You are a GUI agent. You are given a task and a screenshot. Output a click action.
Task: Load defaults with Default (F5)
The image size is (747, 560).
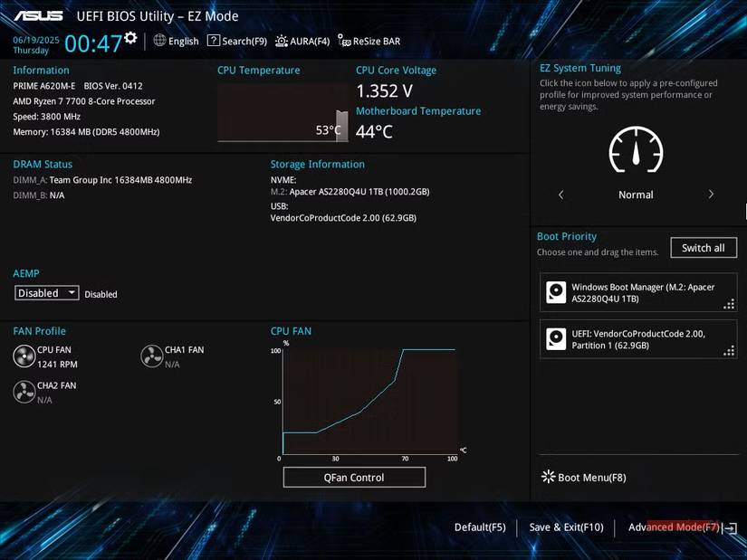480,527
